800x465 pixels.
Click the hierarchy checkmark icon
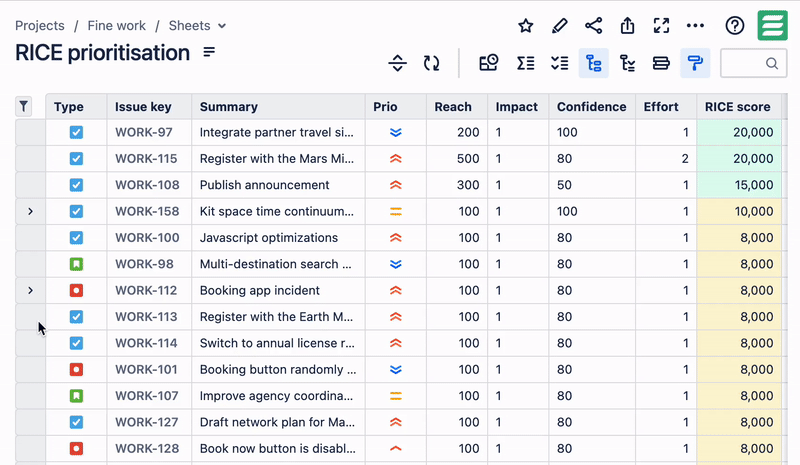(x=628, y=63)
